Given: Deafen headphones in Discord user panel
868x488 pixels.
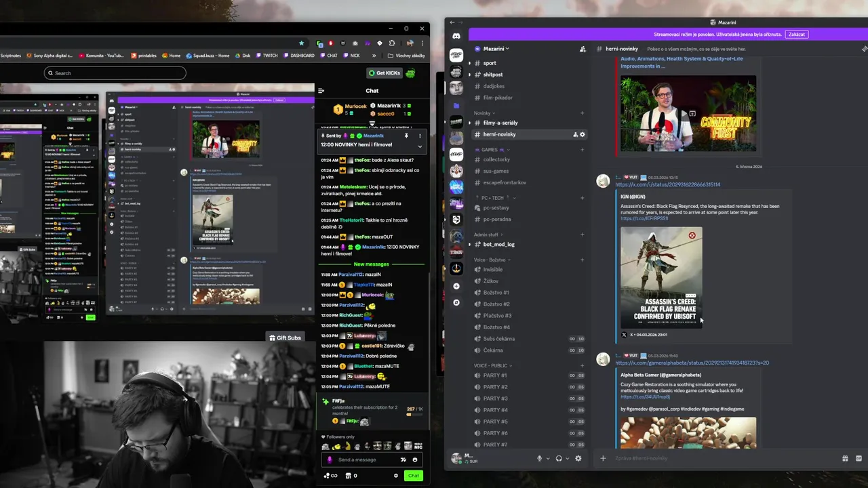Looking at the screenshot, I should [559, 458].
